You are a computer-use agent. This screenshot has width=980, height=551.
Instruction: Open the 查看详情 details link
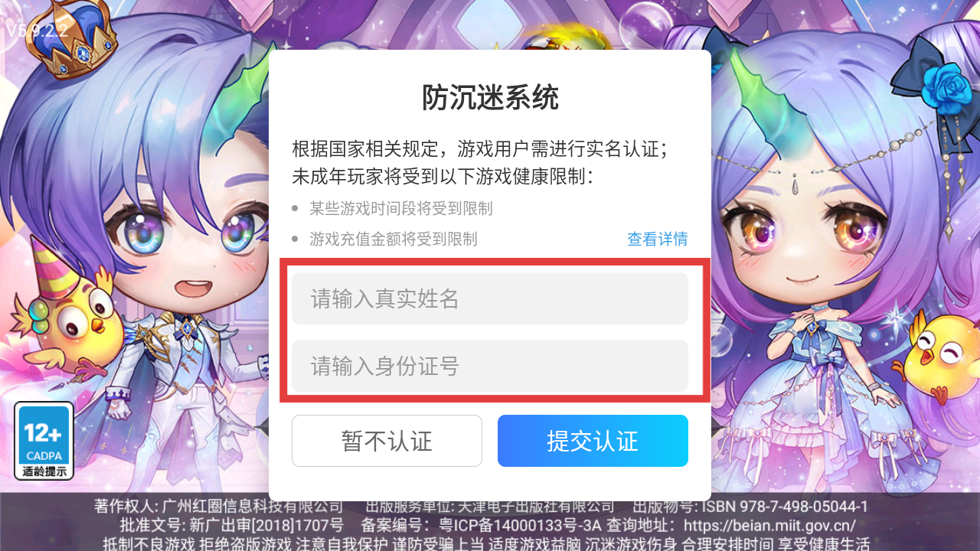coord(657,239)
